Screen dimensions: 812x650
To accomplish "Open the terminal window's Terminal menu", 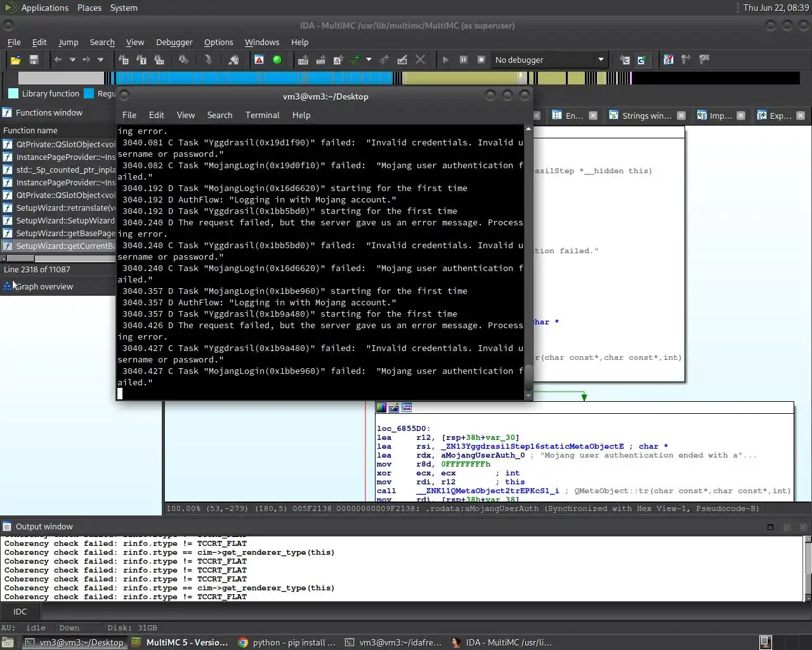I will coord(262,115).
